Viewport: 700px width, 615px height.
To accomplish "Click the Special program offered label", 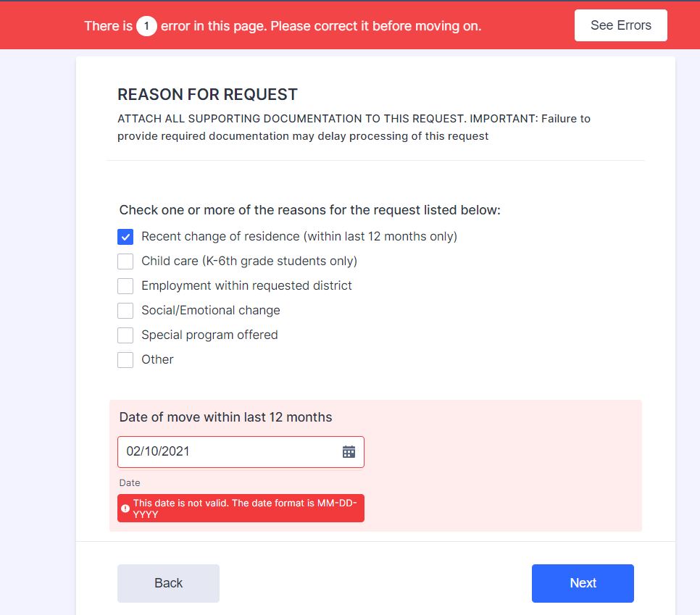I will 209,335.
